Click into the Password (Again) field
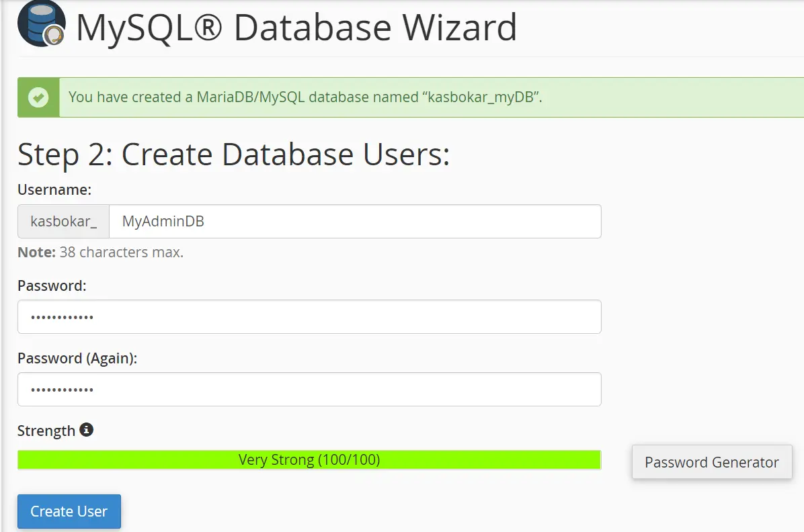The width and height of the screenshot is (804, 532). pos(309,390)
